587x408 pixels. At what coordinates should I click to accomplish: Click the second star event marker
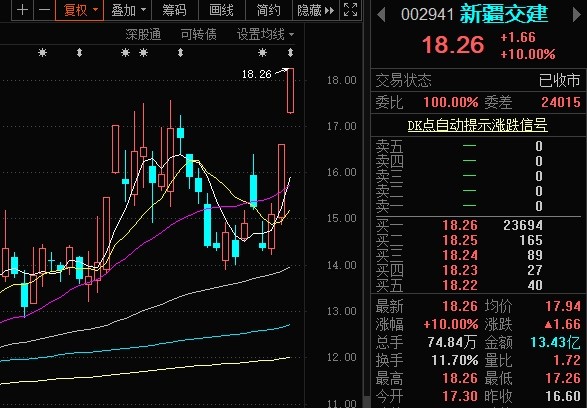pyautogui.click(x=125, y=53)
